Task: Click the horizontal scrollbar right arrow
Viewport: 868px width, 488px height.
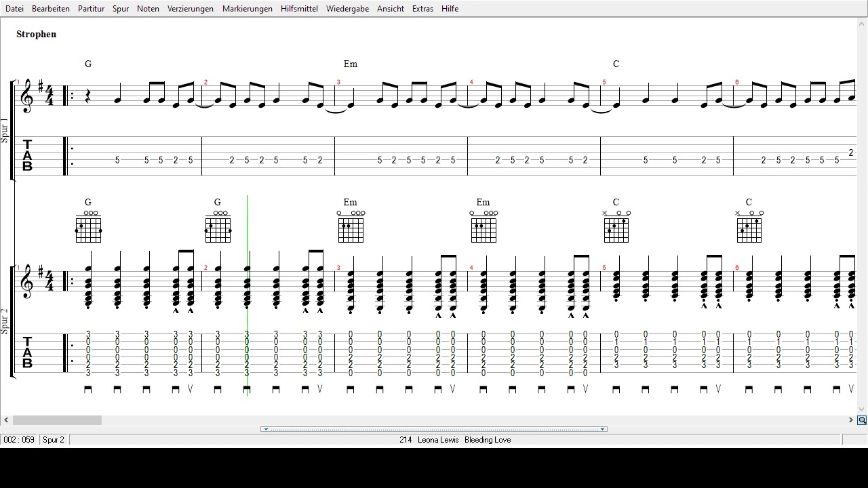Action: coord(851,420)
